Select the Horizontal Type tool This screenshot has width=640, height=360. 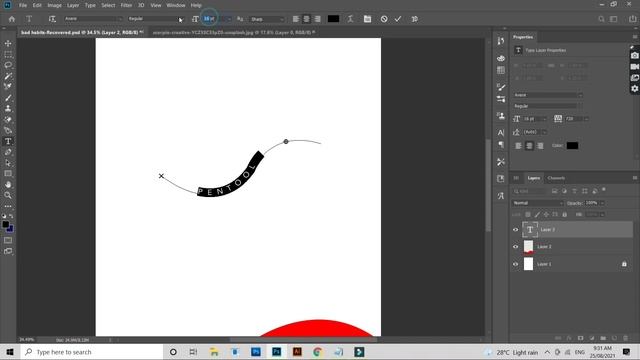click(8, 141)
